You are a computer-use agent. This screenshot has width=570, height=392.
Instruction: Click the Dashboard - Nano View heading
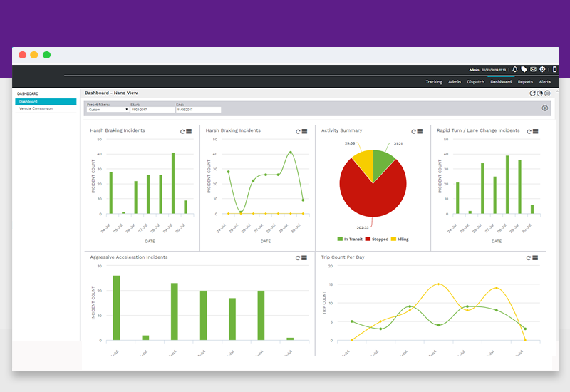pyautogui.click(x=111, y=93)
